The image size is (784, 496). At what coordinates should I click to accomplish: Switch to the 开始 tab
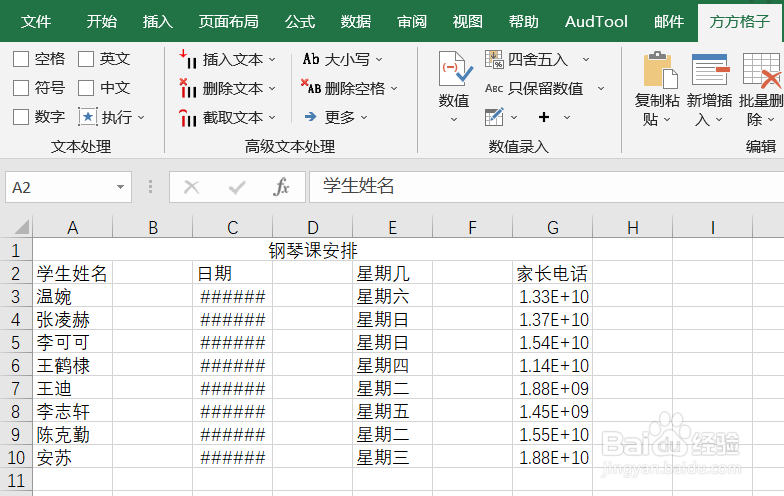[102, 22]
